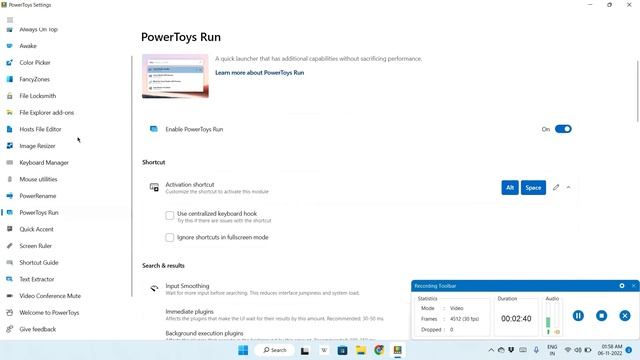
Task: Pause the recording in Recording Toolbar
Action: pos(578,316)
